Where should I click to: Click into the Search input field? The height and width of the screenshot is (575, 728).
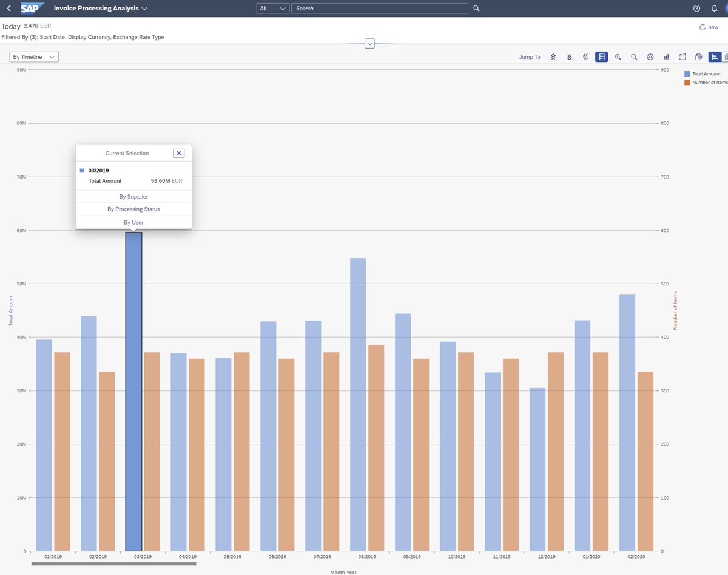380,9
